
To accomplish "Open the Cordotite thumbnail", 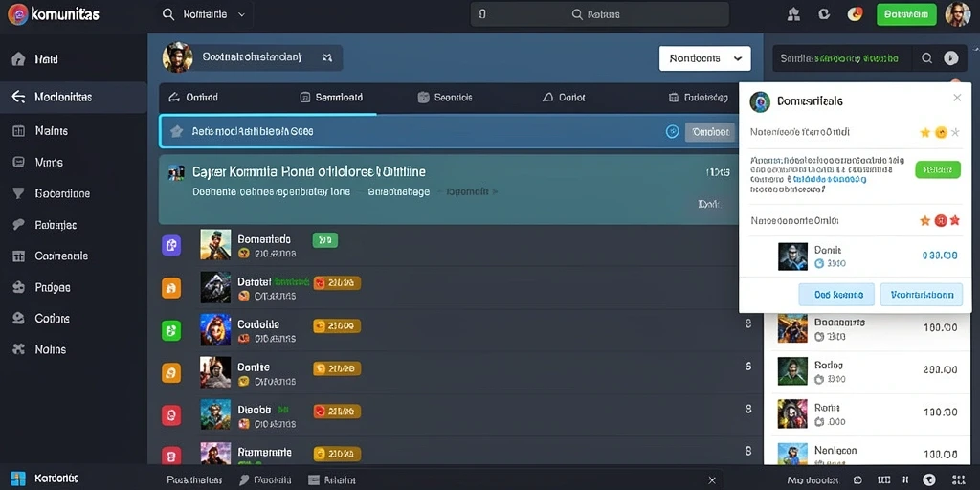I will click(x=215, y=329).
